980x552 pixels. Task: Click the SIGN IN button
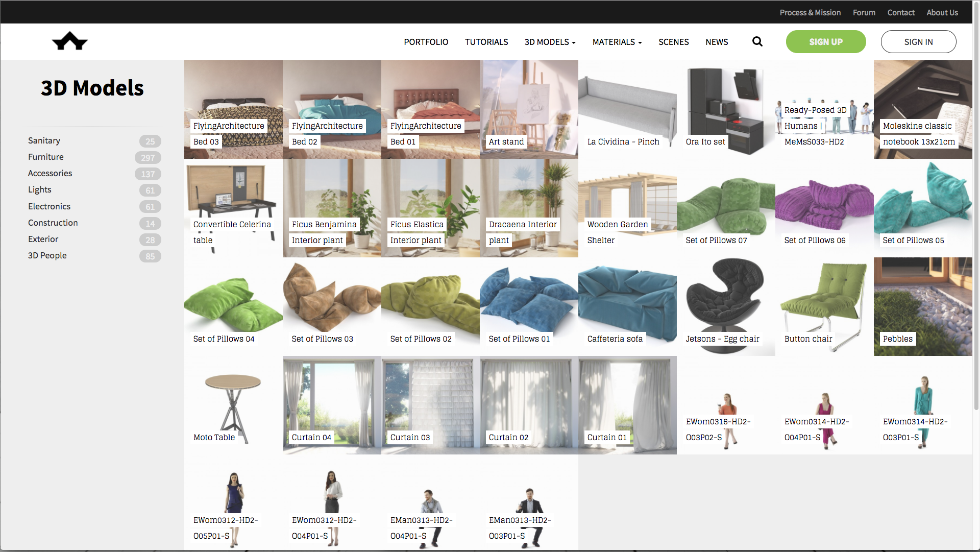point(918,42)
